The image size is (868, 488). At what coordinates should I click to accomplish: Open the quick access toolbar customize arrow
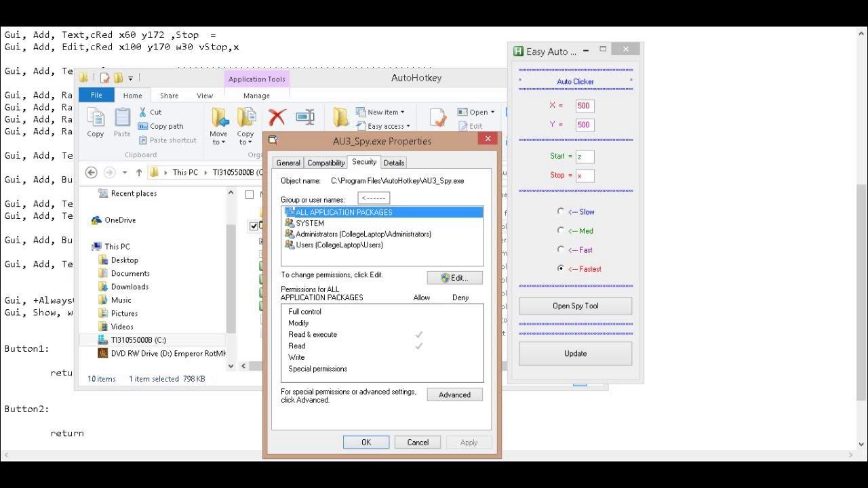130,79
